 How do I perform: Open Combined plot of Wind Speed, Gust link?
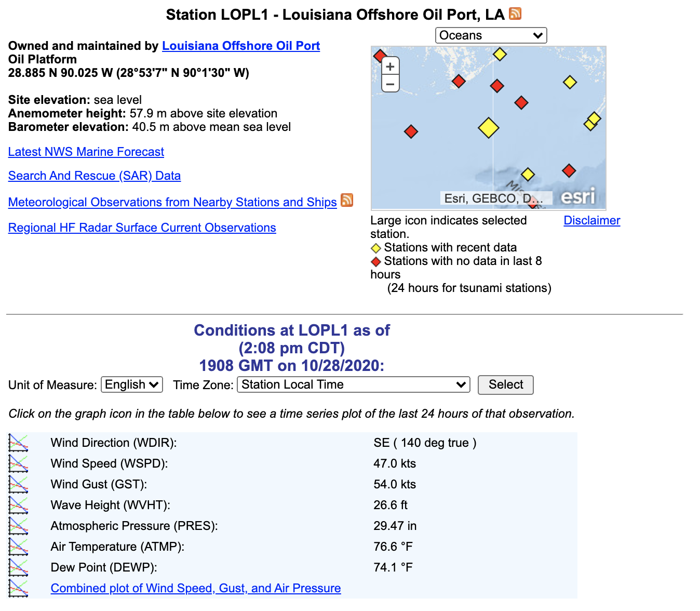(196, 588)
